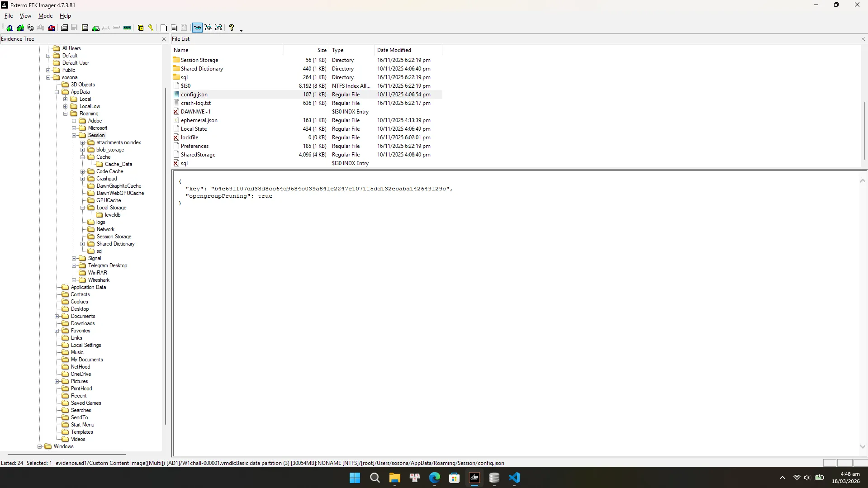The image size is (868, 488).
Task: Collapse the AppData tree node
Action: (57, 92)
